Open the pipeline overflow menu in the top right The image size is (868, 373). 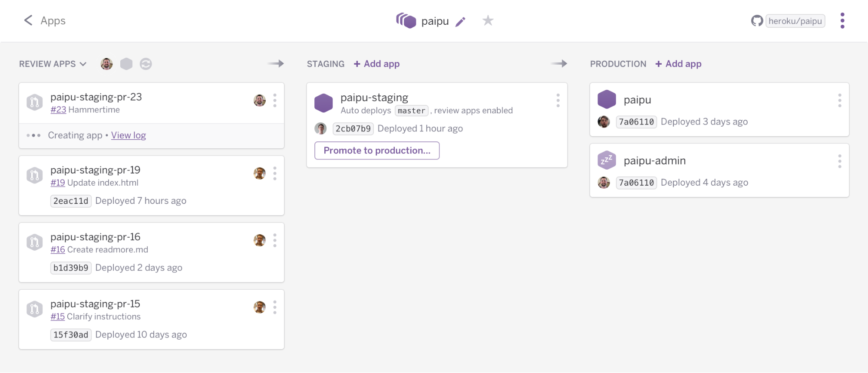pos(843,20)
